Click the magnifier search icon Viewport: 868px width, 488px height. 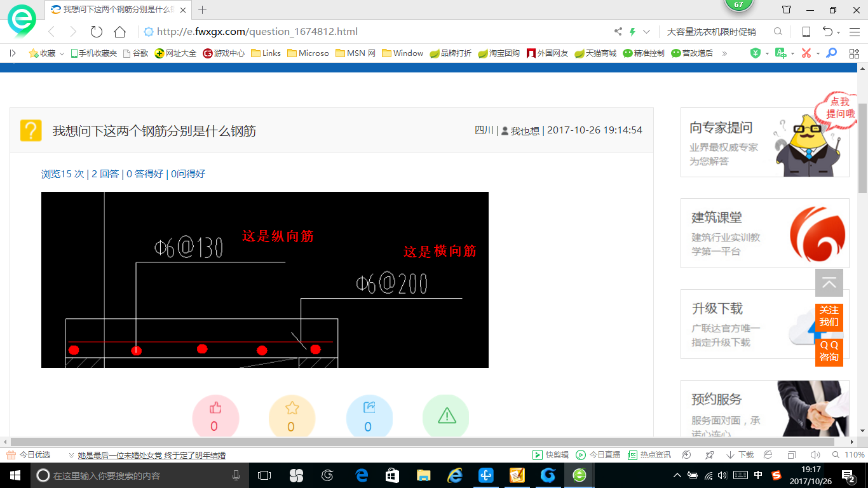(778, 32)
